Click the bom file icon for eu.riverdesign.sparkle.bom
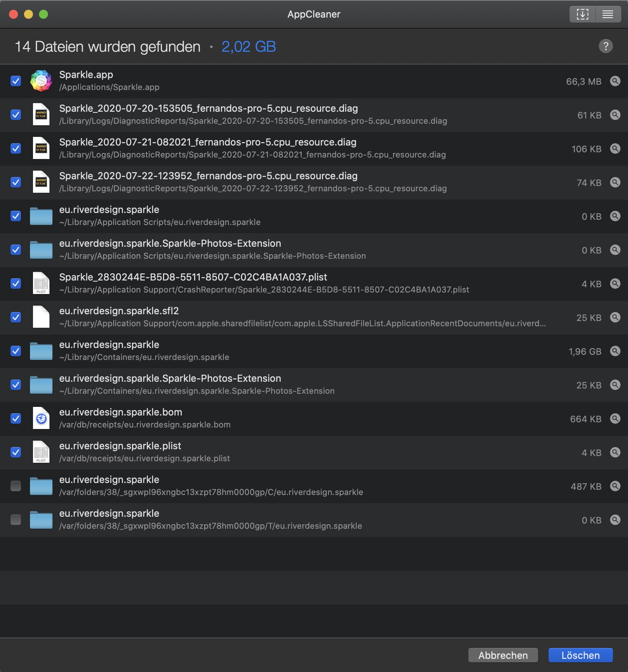Image resolution: width=628 pixels, height=672 pixels. tap(41, 418)
